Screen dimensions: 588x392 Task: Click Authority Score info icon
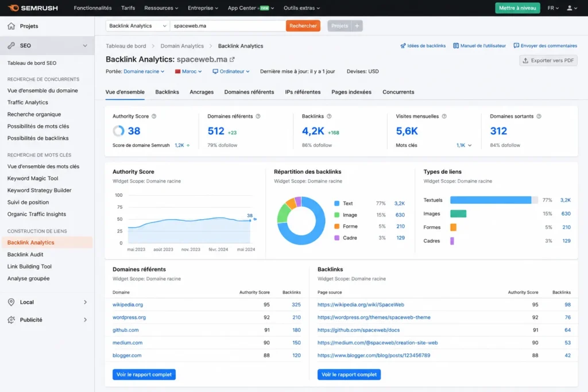pos(154,116)
